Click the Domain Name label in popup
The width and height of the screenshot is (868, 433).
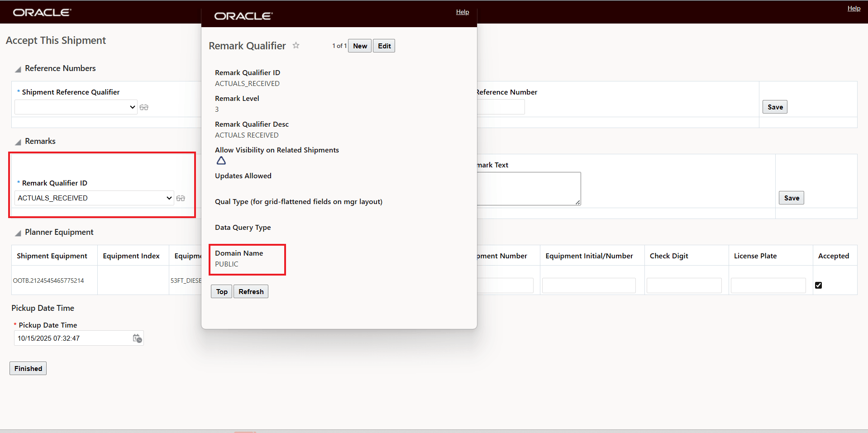pos(239,253)
